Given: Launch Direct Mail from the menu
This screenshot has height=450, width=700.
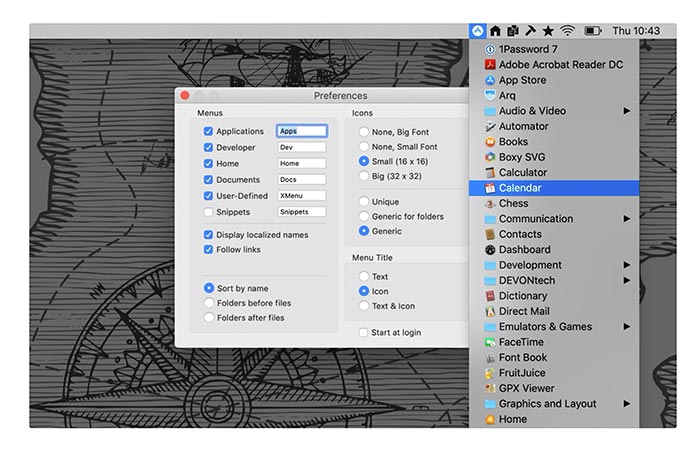Looking at the screenshot, I should pyautogui.click(x=554, y=311).
